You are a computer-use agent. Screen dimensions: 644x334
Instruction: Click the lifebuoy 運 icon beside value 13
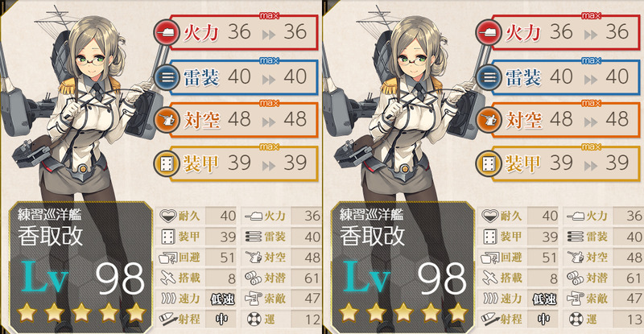[576, 319]
